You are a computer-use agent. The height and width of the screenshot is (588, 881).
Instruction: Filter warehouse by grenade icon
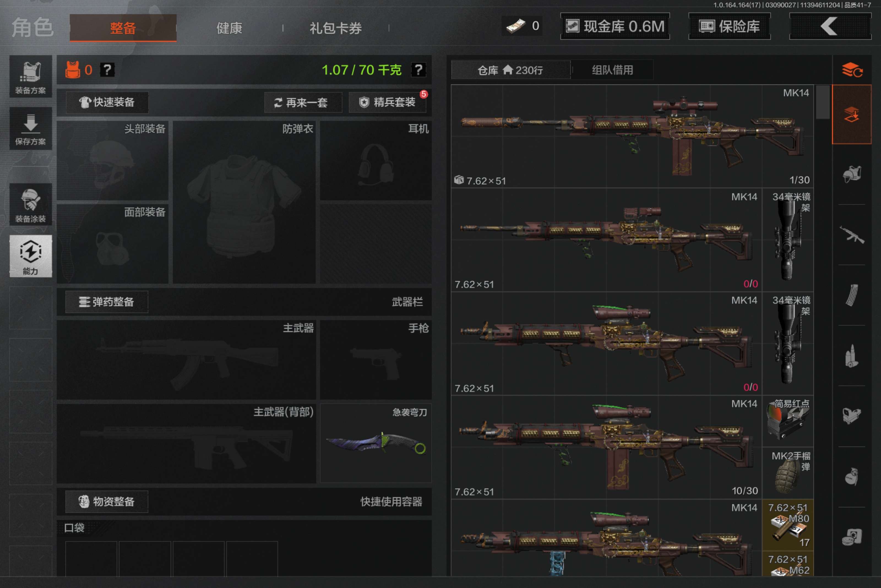point(851,477)
